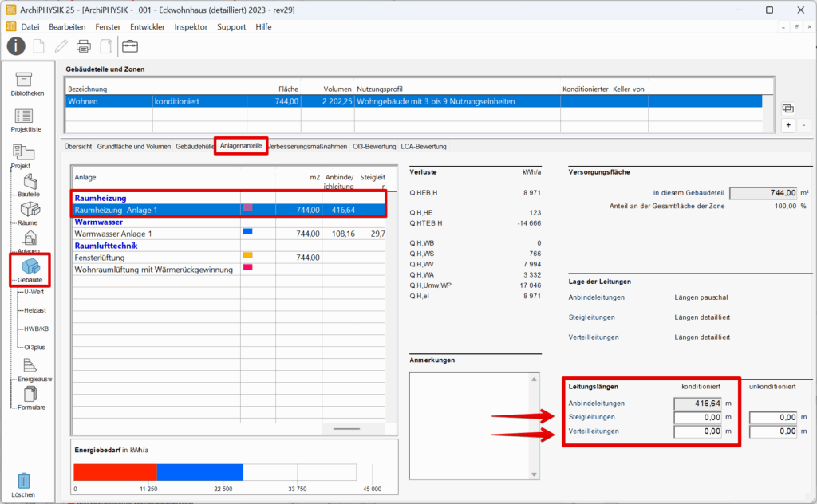This screenshot has width=817, height=504.
Task: Create a new document via toolbar icon
Action: pos(39,46)
